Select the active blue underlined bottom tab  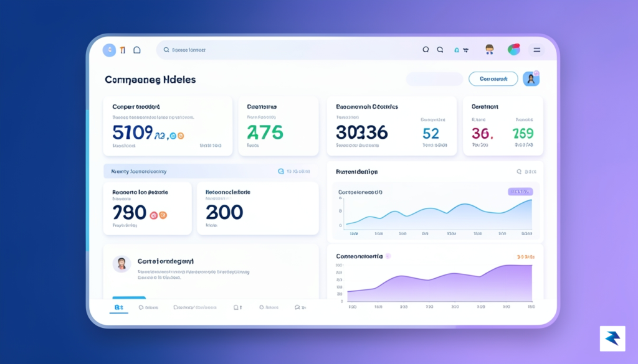click(119, 307)
